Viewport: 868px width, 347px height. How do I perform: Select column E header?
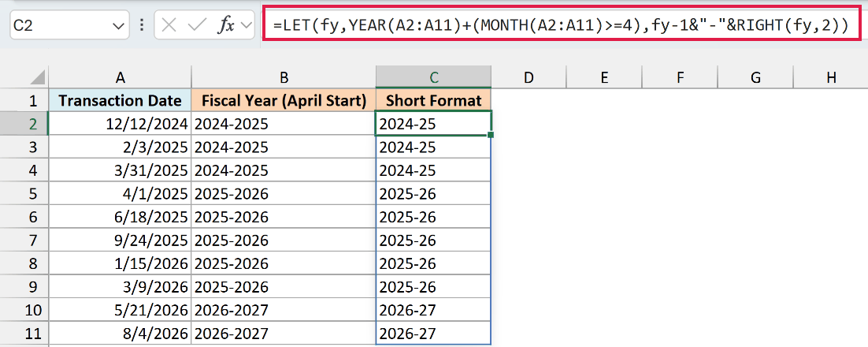pos(604,77)
